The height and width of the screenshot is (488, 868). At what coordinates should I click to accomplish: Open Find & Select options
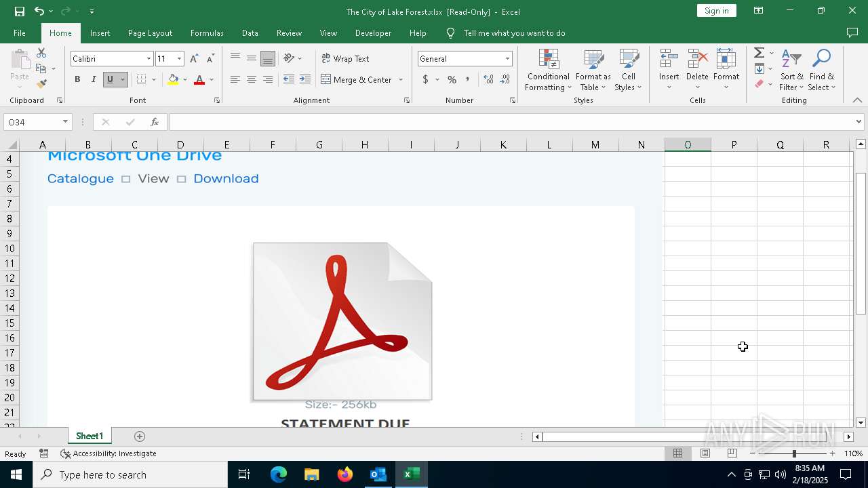tap(822, 70)
